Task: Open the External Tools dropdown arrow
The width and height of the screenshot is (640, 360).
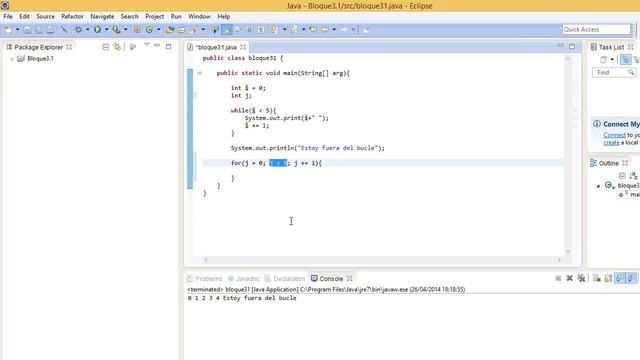Action: click(x=125, y=29)
